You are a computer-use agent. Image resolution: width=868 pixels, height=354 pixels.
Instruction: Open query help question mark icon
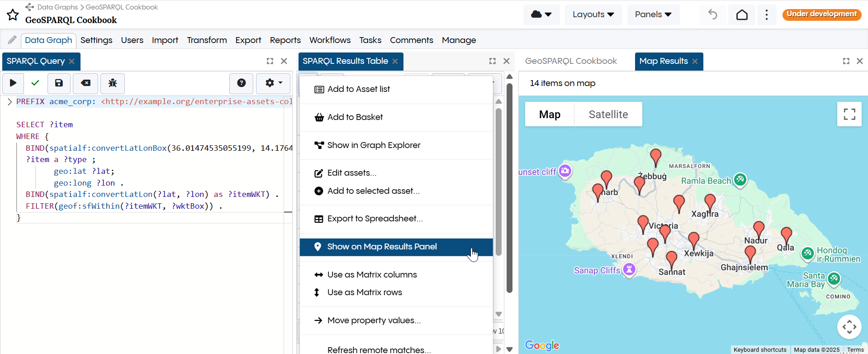pos(242,83)
